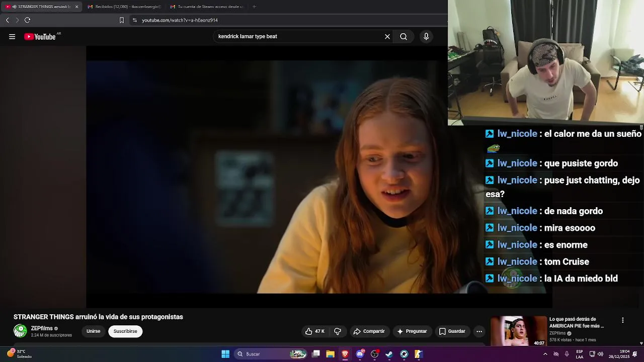Click the 'Preguntar' AI ask button
This screenshot has width=644, height=362.
click(x=412, y=331)
